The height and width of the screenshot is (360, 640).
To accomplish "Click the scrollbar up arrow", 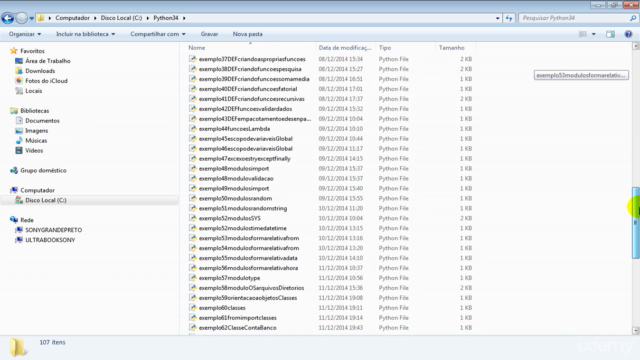I will pyautogui.click(x=636, y=46).
